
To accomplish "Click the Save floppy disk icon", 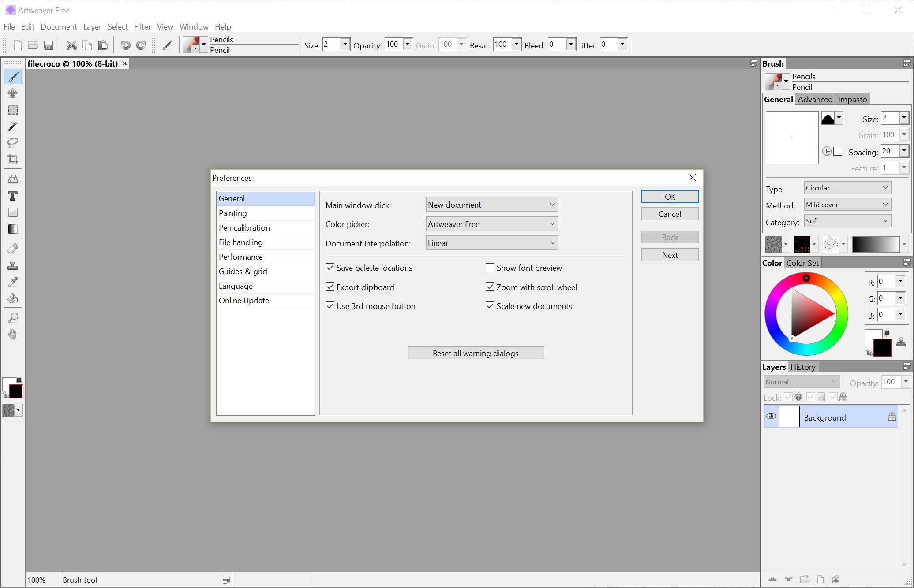I will [49, 45].
